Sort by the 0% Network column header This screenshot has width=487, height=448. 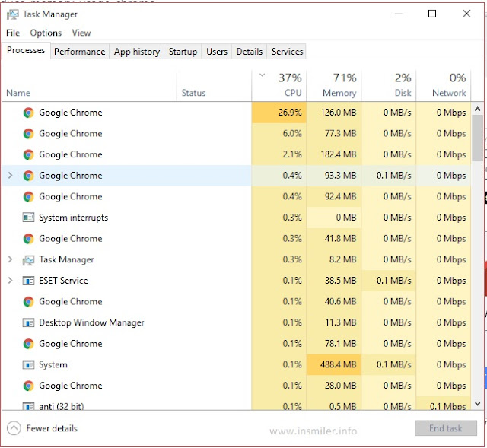tap(444, 86)
